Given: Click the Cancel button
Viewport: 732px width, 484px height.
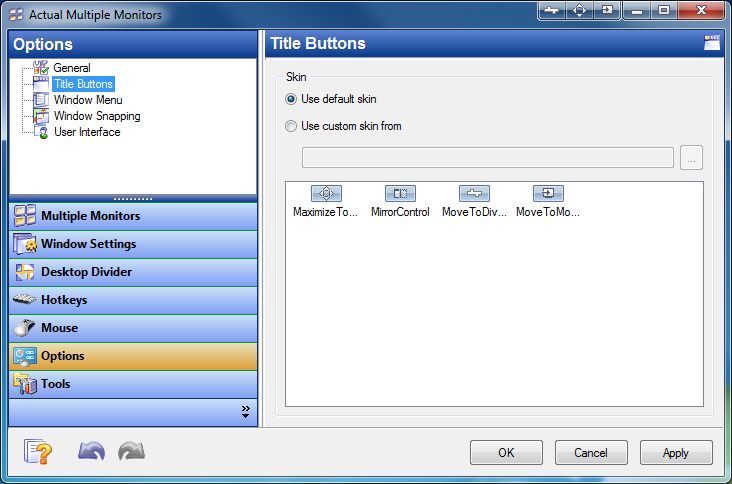Looking at the screenshot, I should (591, 452).
